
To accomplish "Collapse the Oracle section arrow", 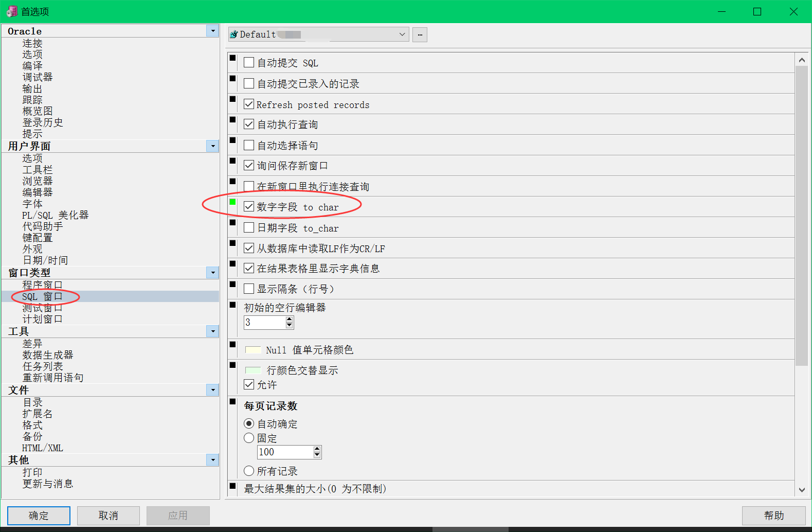I will point(212,31).
